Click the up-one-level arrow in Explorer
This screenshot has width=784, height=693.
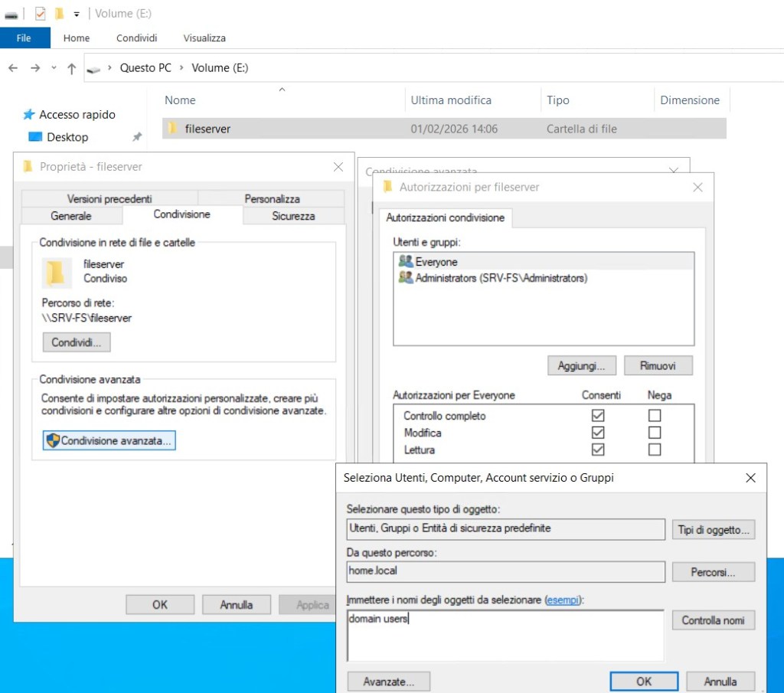point(71,68)
